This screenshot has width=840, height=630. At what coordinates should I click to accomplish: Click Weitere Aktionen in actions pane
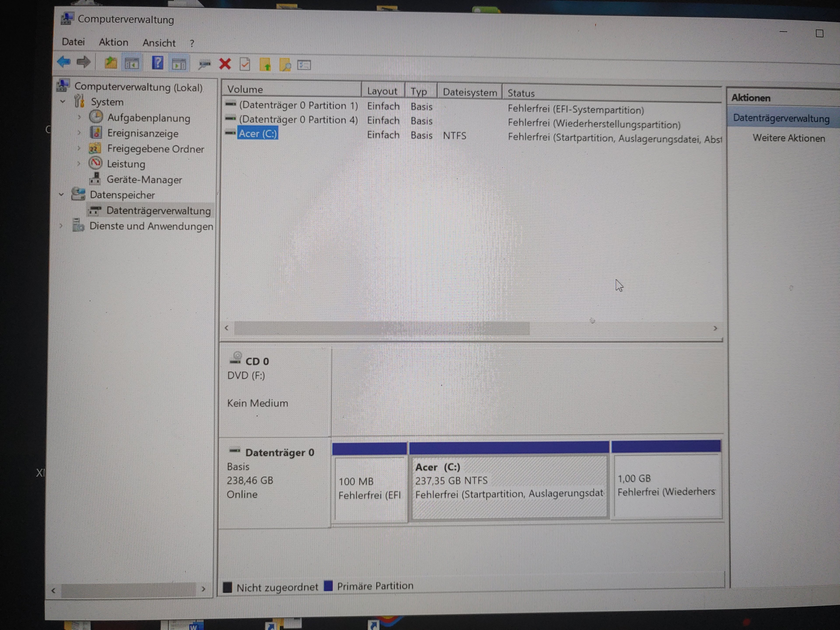pos(788,138)
